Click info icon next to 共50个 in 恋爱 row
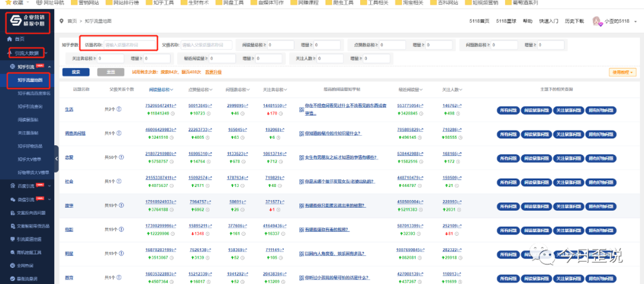644x284 pixels. pos(121,157)
